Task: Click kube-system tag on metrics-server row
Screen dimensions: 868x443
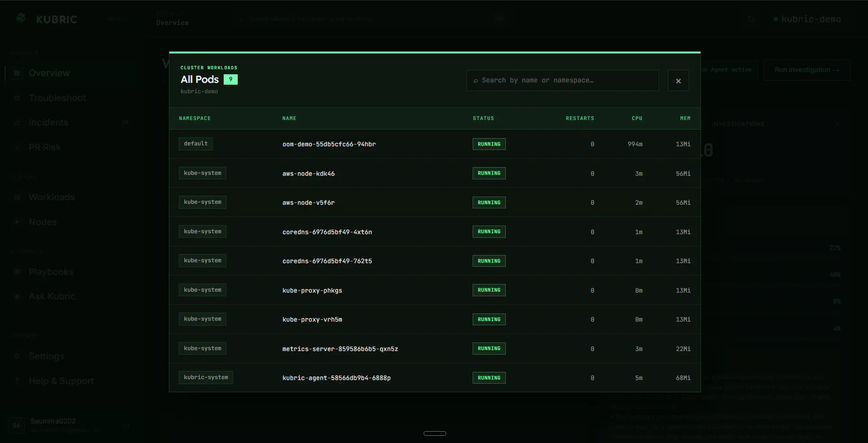Action: pyautogui.click(x=202, y=348)
